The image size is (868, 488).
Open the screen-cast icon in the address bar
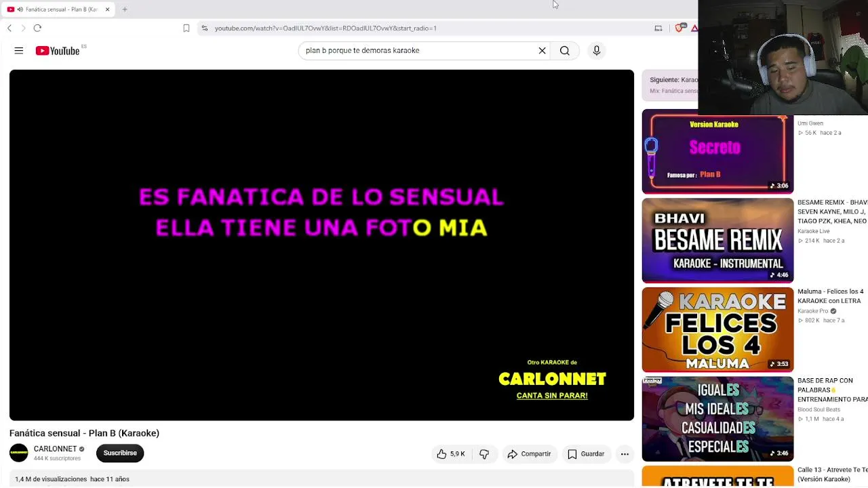click(658, 28)
